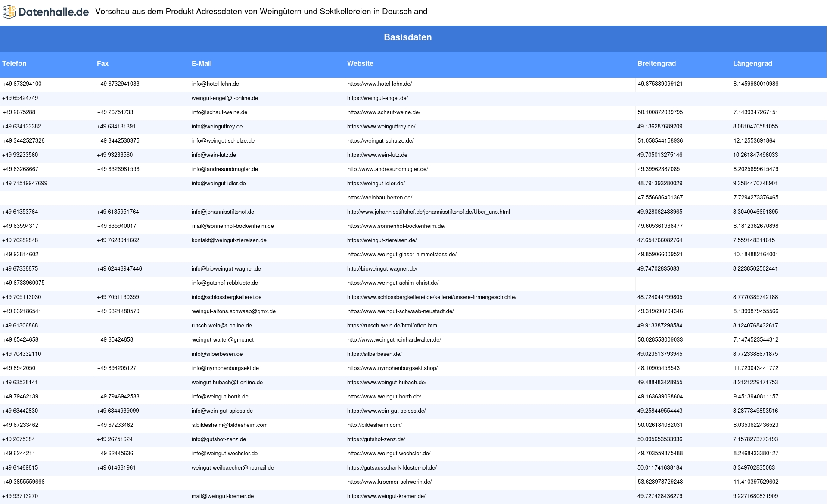Viewport: 827px width, 504px height.
Task: Open the http://www.andresundmugler.de/ link
Action: 388,169
